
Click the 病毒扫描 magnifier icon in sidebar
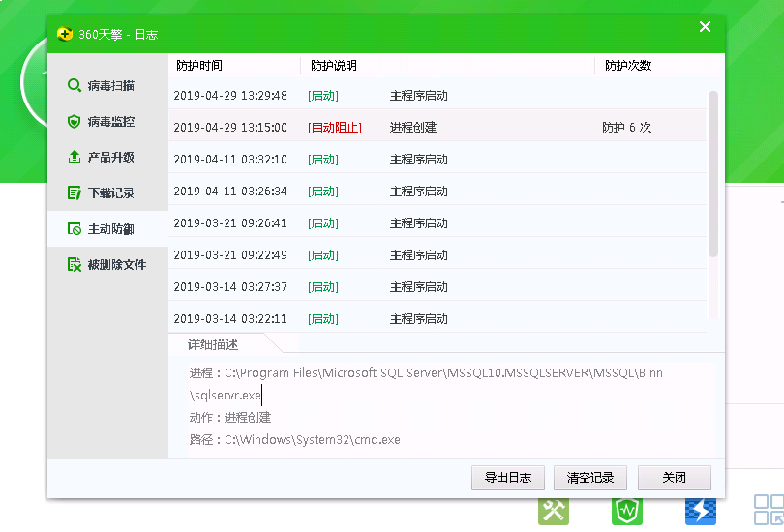click(x=74, y=86)
